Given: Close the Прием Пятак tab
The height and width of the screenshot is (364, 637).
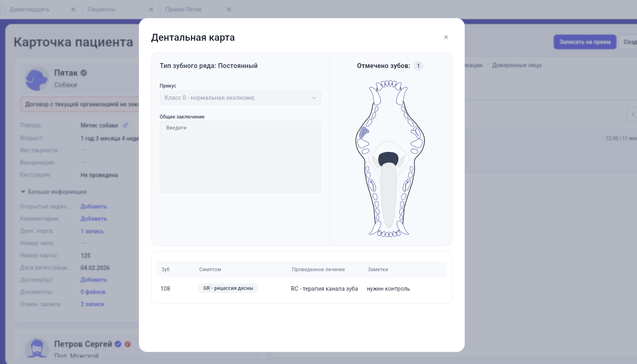Looking at the screenshot, I should coord(229,9).
